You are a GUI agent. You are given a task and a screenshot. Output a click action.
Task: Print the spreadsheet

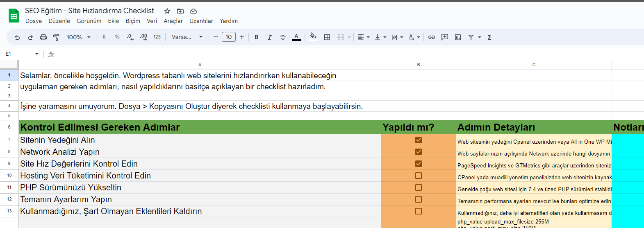pos(43,37)
